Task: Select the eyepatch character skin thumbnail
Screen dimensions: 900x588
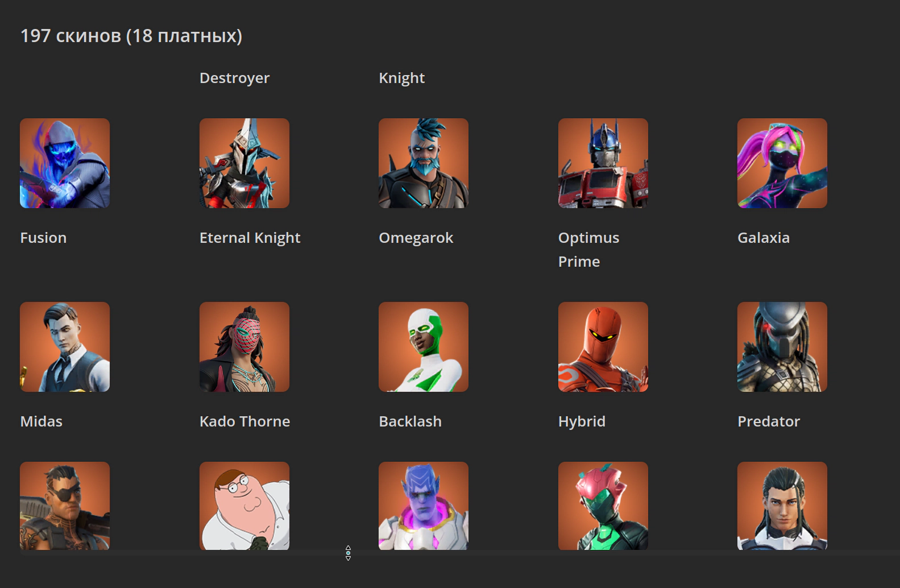Action: 65,506
